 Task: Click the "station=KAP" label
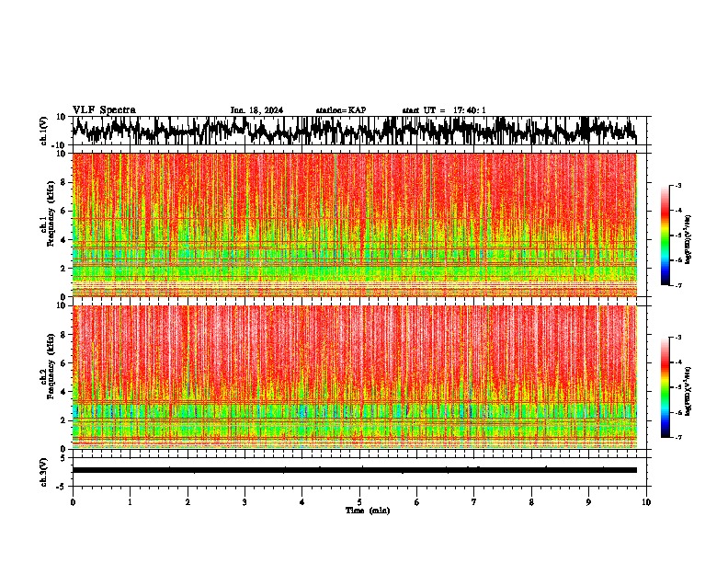coord(341,110)
